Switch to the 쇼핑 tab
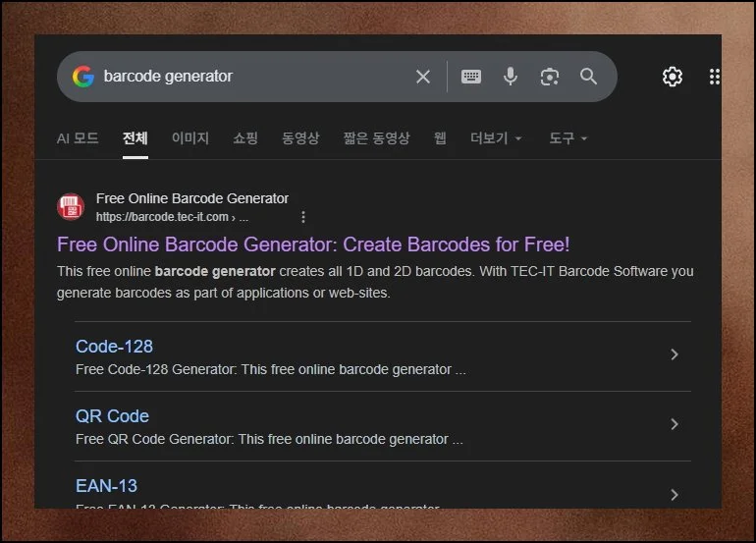Screen dimensions: 756x543 click(245, 138)
